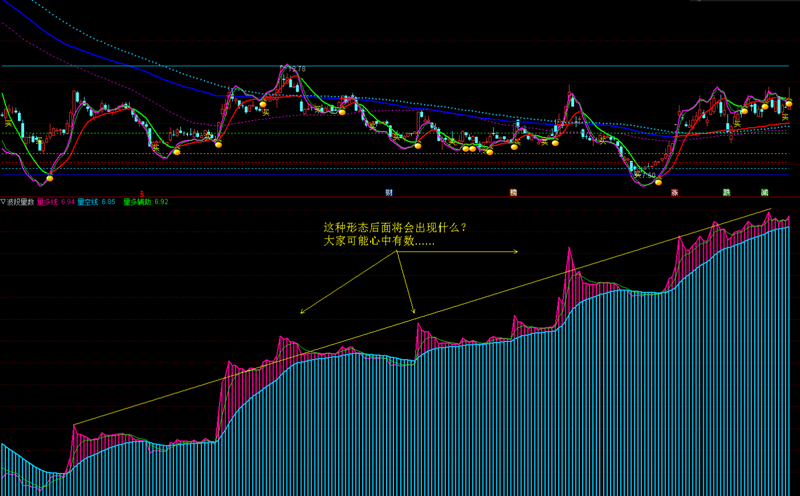Select the 量多线 6.94 value label
Viewport: 800px width, 496px height.
tap(56, 202)
